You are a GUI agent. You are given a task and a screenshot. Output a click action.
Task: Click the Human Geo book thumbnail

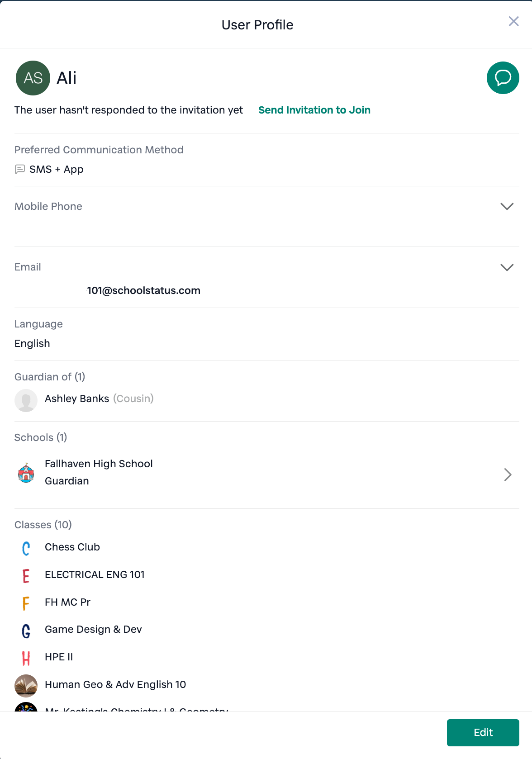(x=26, y=686)
